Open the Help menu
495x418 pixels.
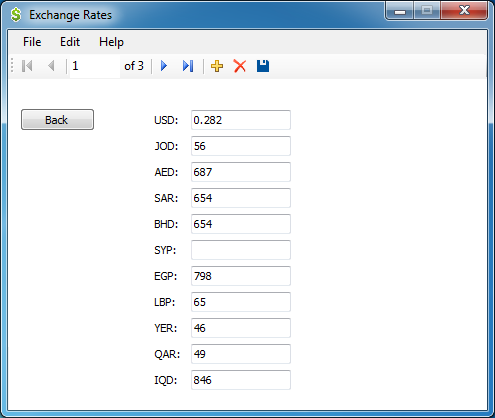pyautogui.click(x=111, y=42)
